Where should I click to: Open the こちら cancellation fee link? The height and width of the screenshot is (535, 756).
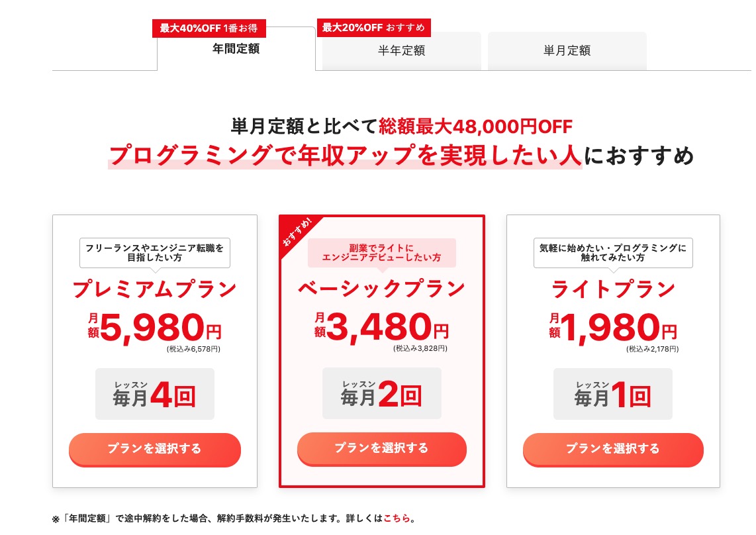point(397,518)
